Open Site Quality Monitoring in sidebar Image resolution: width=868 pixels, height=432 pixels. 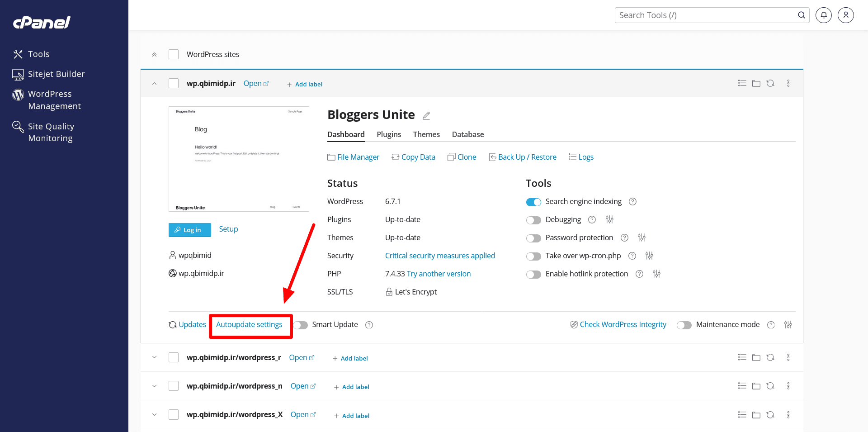43,132
